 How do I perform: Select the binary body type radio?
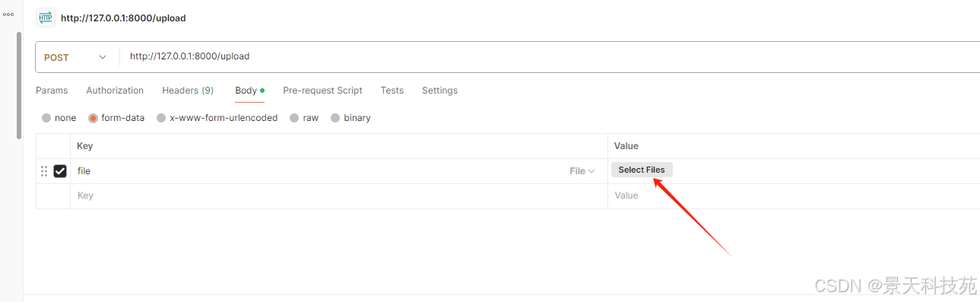tap(335, 118)
